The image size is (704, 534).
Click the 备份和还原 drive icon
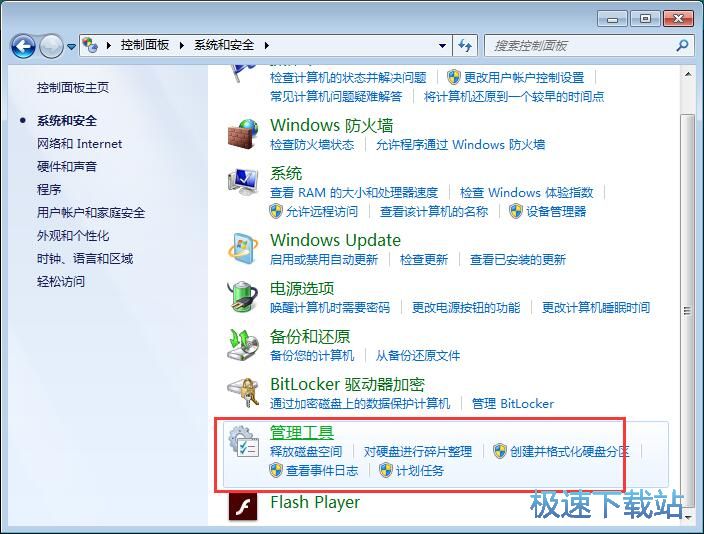pos(243,344)
